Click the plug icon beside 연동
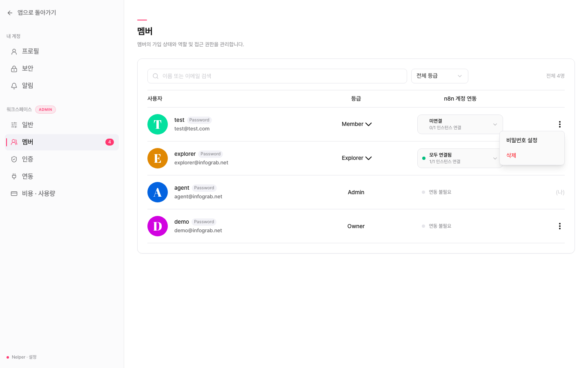588x368 pixels. click(14, 177)
